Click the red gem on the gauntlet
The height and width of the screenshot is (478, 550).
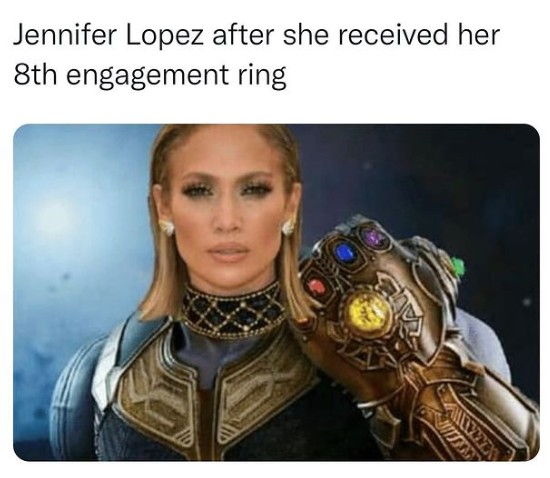click(x=317, y=288)
